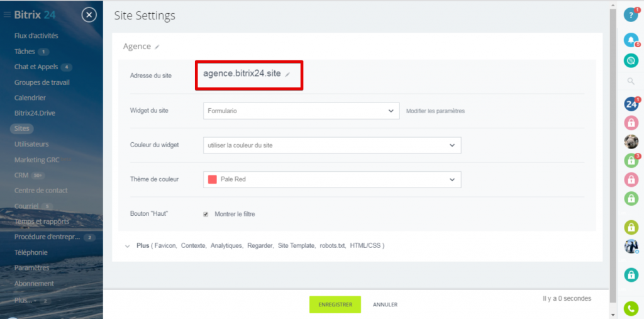Click the green phone call button
Image resolution: width=644 pixels, height=319 pixels.
631,308
